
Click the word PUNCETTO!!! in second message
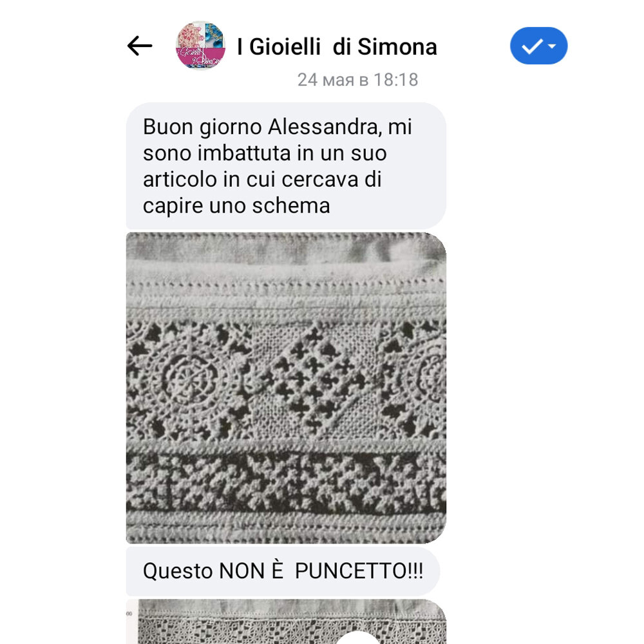pyautogui.click(x=359, y=571)
